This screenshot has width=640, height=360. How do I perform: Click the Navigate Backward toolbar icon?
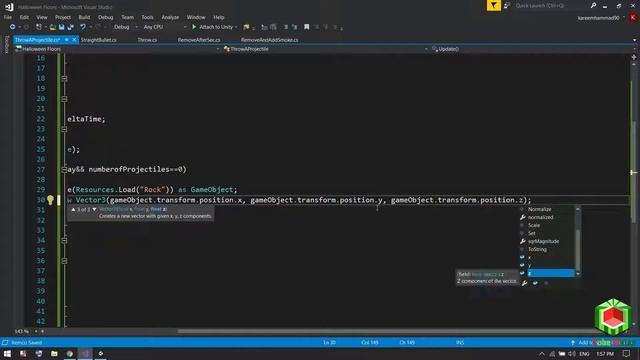(x=12, y=27)
